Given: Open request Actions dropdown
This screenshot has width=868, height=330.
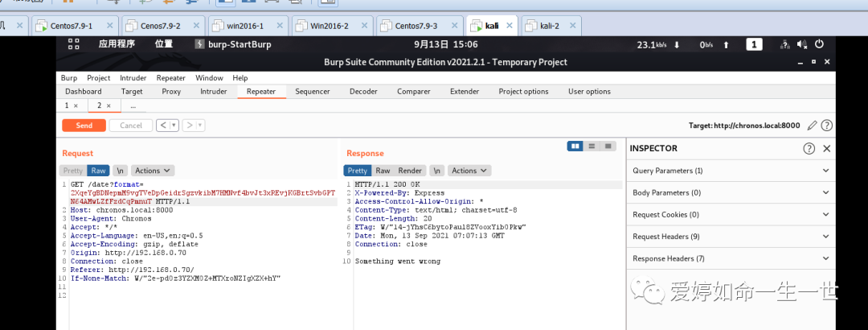Looking at the screenshot, I should [153, 171].
